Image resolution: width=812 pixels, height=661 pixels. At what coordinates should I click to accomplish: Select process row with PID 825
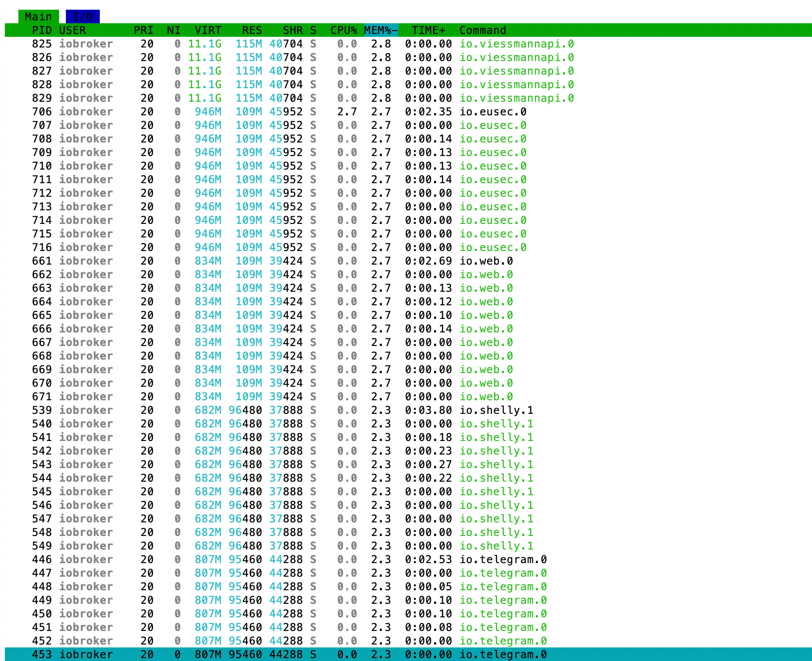(408, 44)
